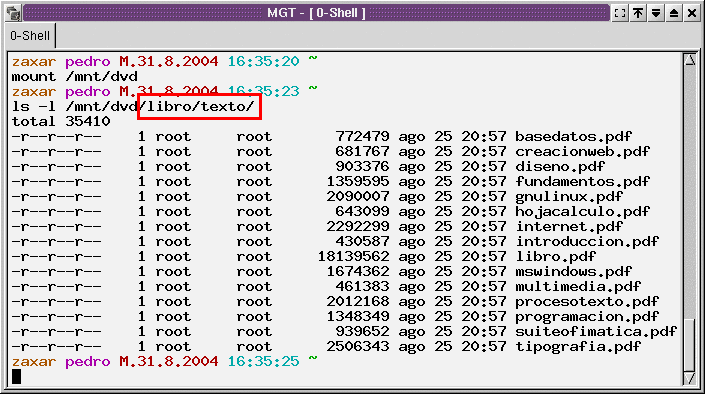
Task: Click the file name diseno.pdf
Action: point(560,166)
